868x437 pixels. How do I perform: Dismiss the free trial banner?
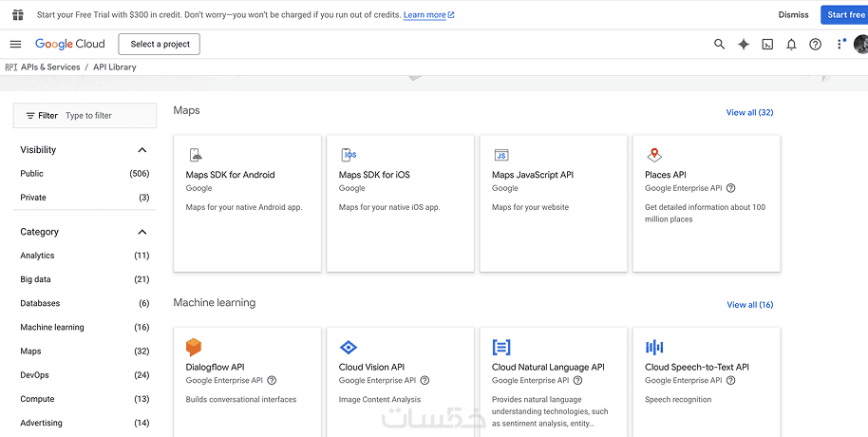click(x=793, y=15)
